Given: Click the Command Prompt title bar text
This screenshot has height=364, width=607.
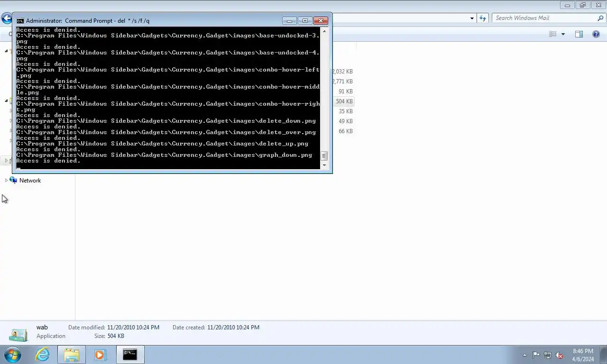Looking at the screenshot, I should click(x=88, y=21).
